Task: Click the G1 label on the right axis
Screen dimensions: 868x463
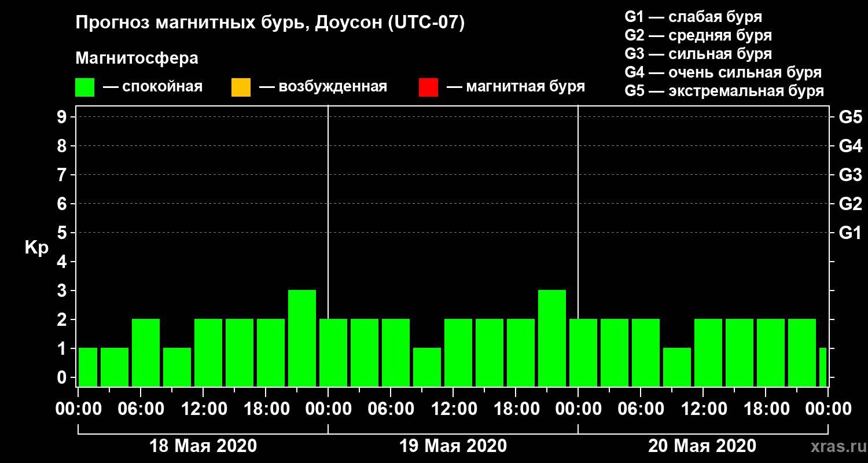Action: (x=850, y=233)
